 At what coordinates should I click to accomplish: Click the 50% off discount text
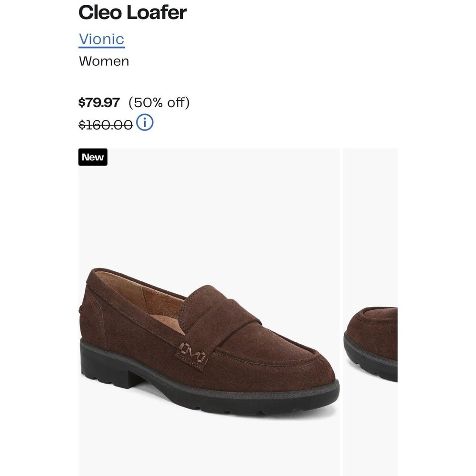159,103
